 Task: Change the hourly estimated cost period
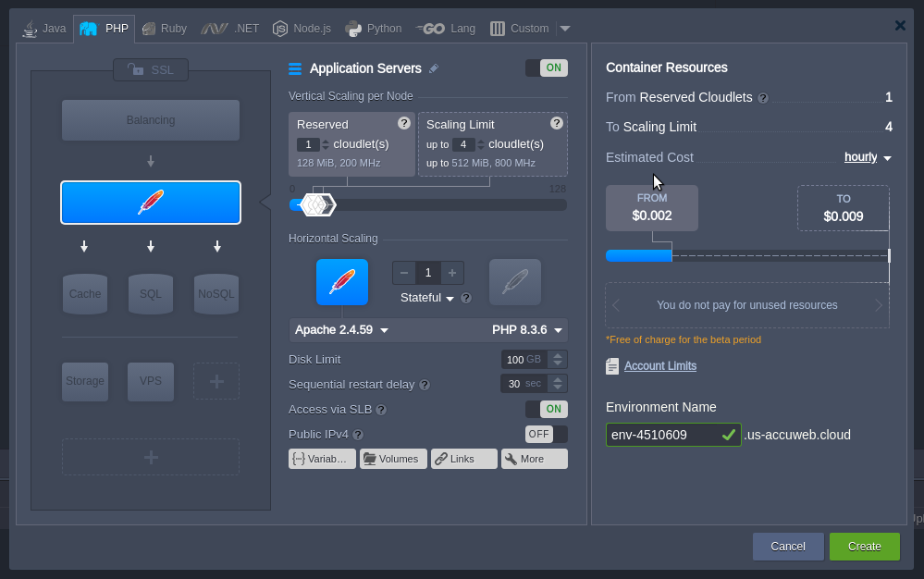click(x=867, y=157)
